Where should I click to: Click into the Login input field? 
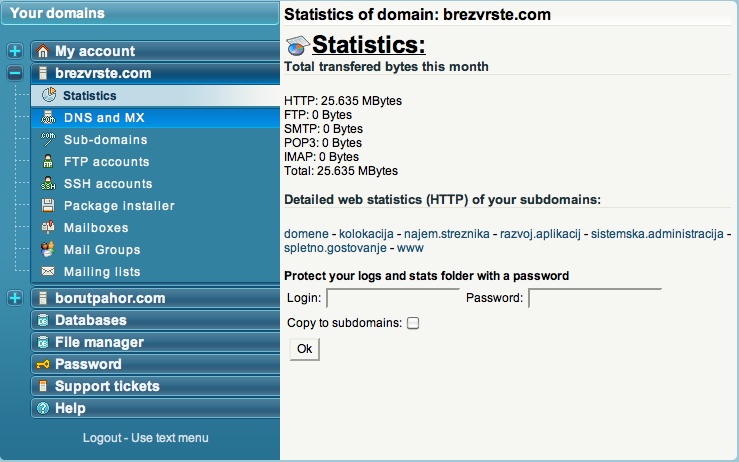pyautogui.click(x=392, y=298)
